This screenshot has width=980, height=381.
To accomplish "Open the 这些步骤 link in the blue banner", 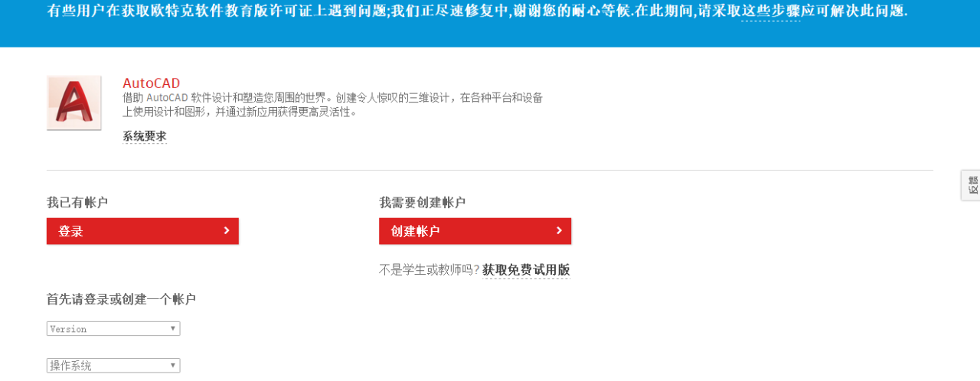I will tap(770, 11).
